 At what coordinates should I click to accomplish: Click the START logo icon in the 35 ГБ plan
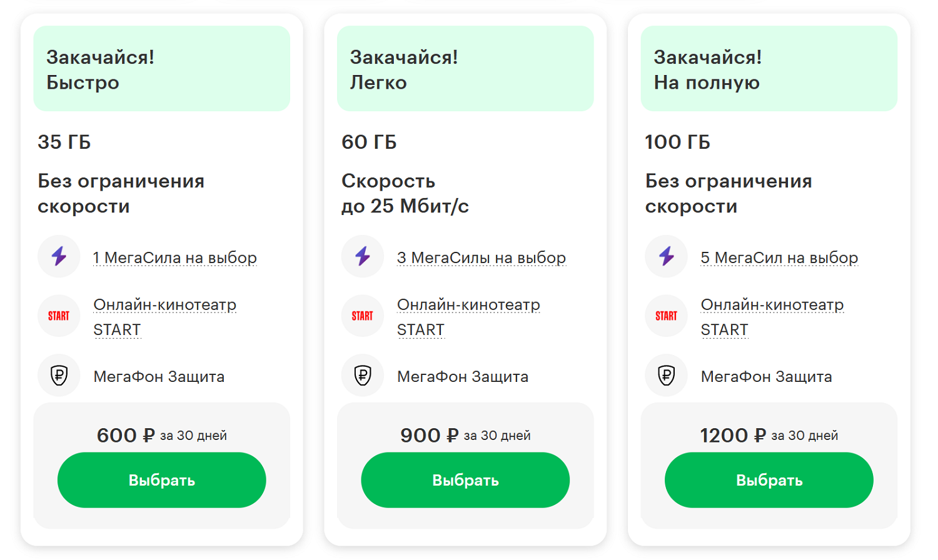point(59,316)
